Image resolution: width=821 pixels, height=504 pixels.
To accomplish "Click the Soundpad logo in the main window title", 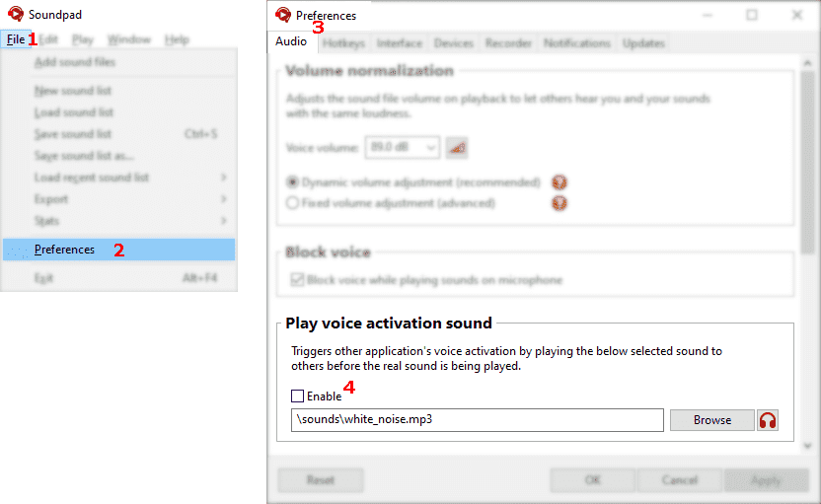I will tap(15, 14).
